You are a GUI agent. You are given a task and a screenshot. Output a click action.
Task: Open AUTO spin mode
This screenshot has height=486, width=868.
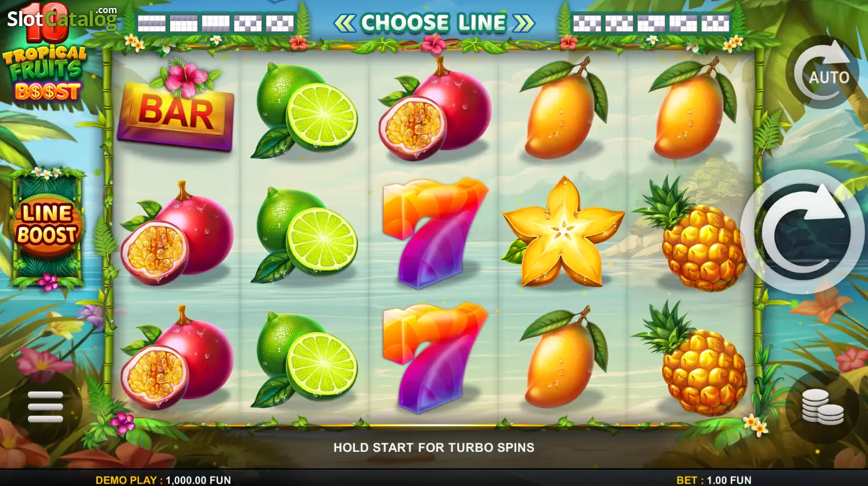tap(822, 72)
